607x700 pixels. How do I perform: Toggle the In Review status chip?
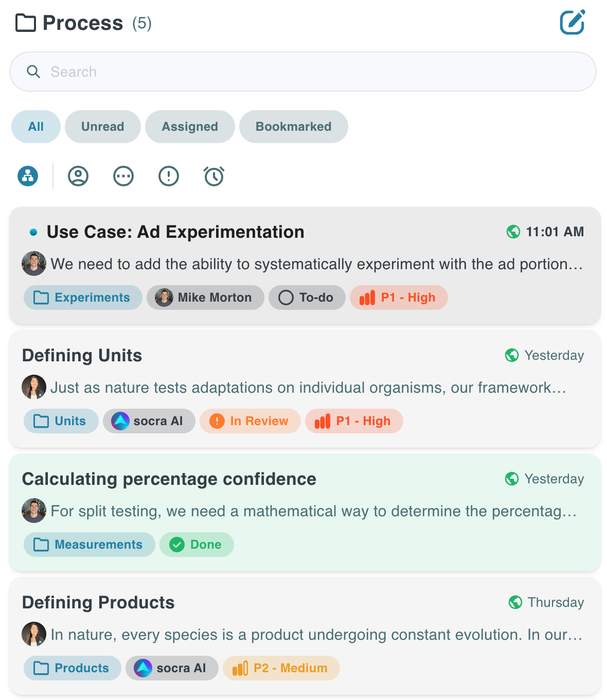pos(250,421)
